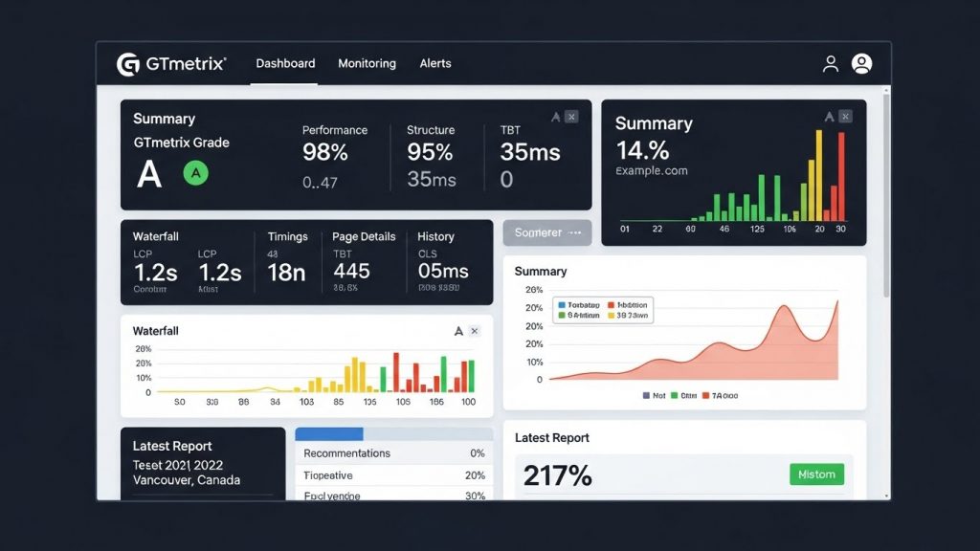The width and height of the screenshot is (980, 551).
Task: Select the Recommentations row
Action: click(x=393, y=452)
